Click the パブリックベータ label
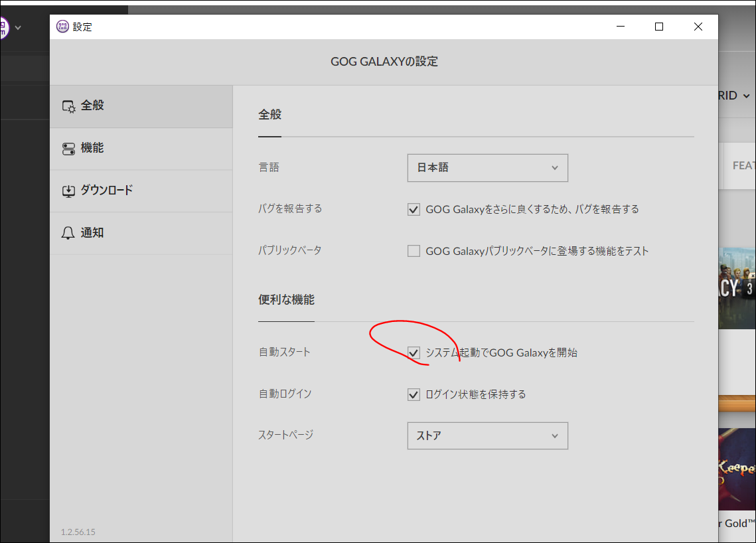 pyautogui.click(x=290, y=250)
